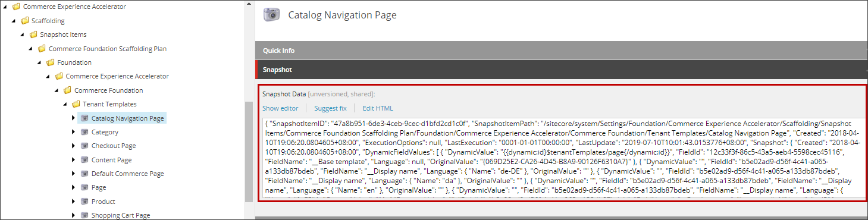Collapse the root Commerce Experience Accelerator node
The width and height of the screenshot is (868, 220).
tap(5, 7)
